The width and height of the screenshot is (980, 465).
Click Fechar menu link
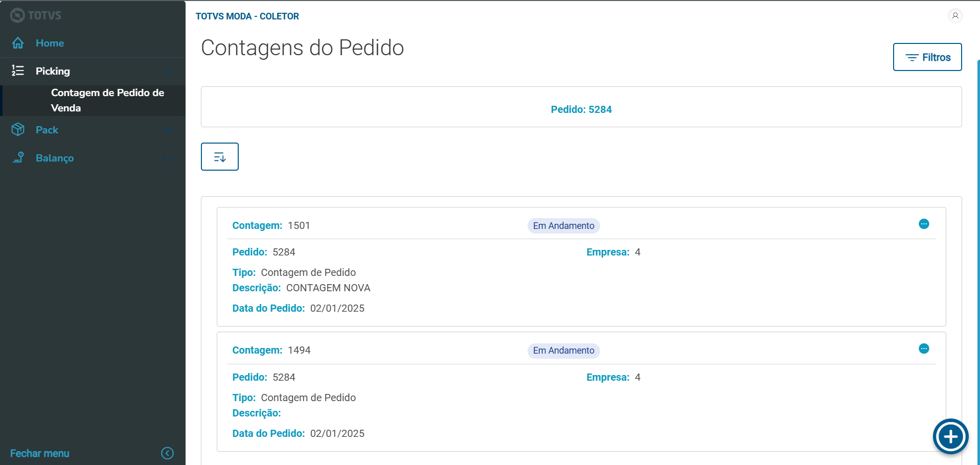pyautogui.click(x=40, y=453)
